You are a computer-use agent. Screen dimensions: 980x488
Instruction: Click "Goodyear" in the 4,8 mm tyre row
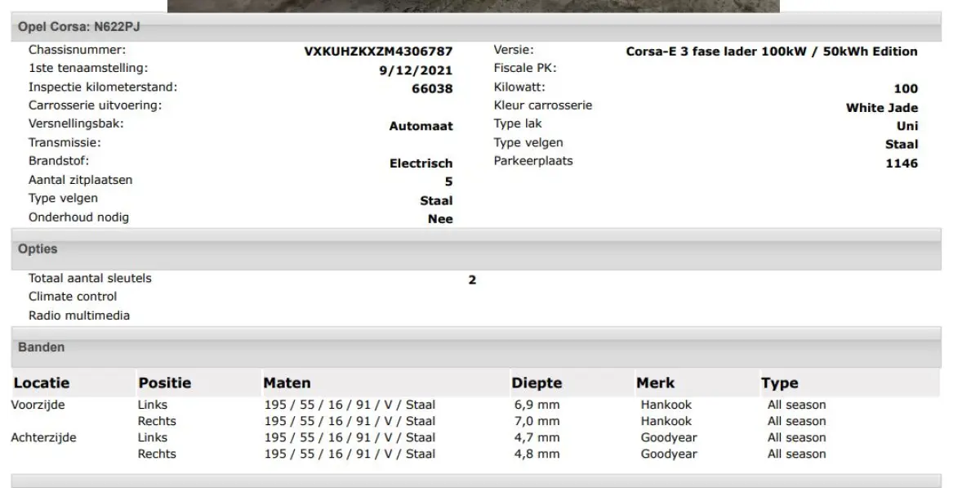point(670,454)
